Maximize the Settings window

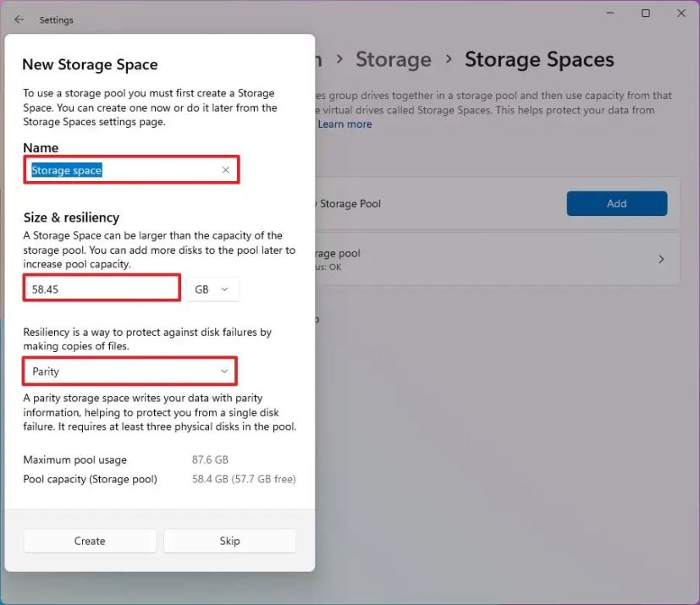(646, 14)
